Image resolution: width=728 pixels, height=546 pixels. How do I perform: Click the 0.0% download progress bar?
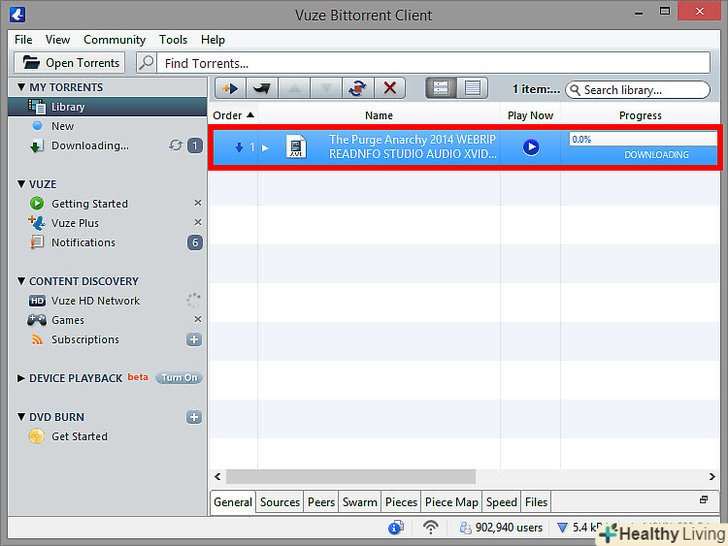point(643,139)
